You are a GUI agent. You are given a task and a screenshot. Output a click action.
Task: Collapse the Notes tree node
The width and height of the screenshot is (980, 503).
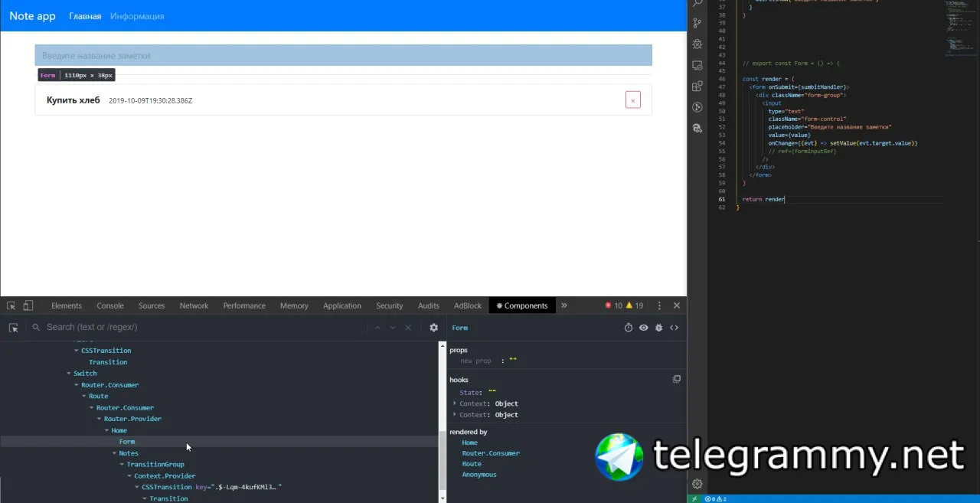(x=114, y=453)
